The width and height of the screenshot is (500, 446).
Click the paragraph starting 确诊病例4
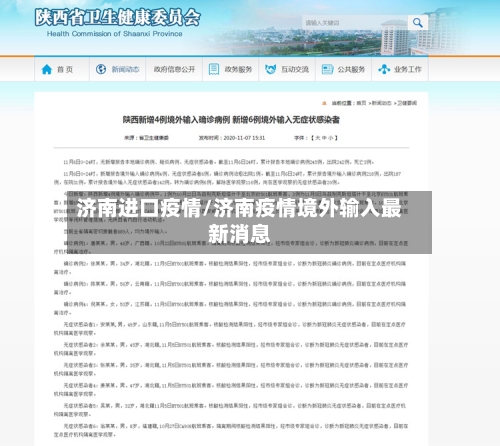pos(231,308)
